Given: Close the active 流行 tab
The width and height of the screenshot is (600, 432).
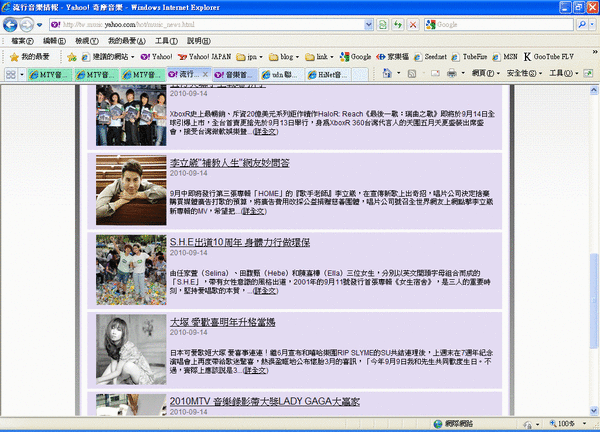Looking at the screenshot, I should tap(205, 74).
